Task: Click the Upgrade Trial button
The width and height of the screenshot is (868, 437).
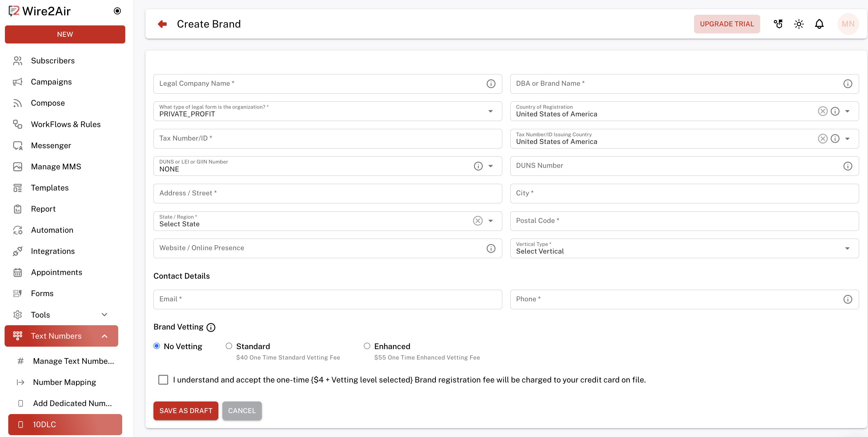Action: click(x=726, y=24)
